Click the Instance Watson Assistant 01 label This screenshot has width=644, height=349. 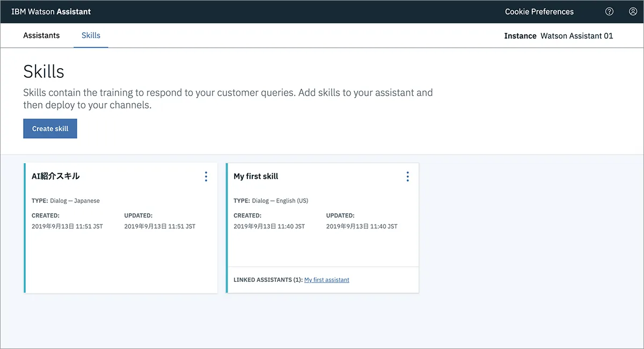559,36
